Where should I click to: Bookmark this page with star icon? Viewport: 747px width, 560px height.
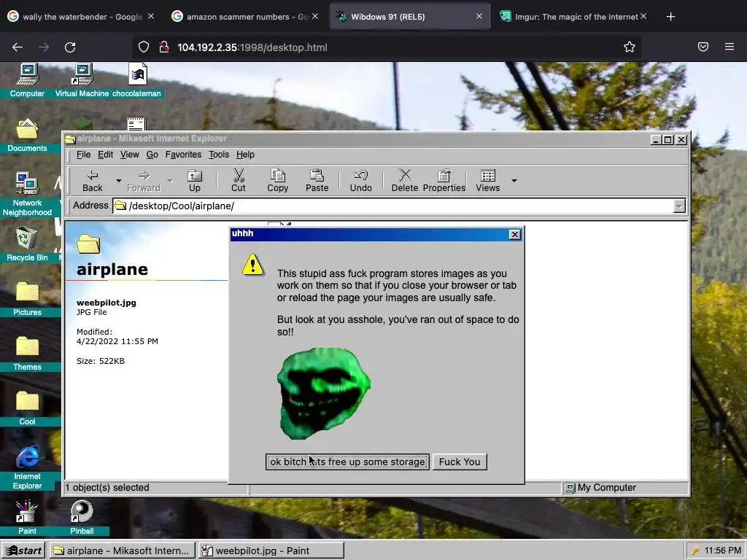[630, 47]
